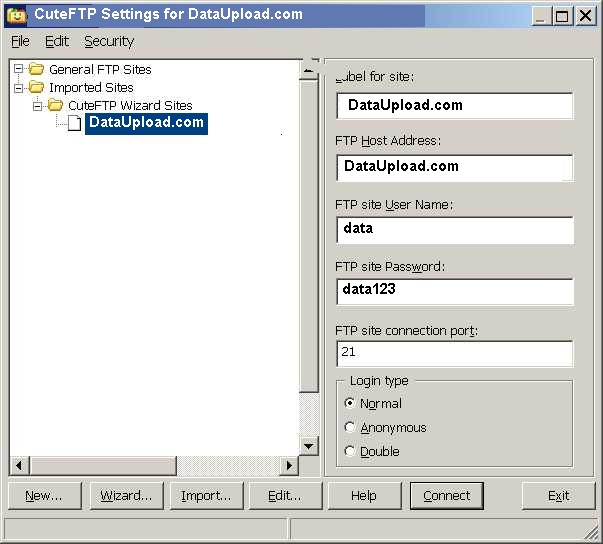This screenshot has height=544, width=603.
Task: Collapse the CuteFTP Wizard Sites node
Action: pyautogui.click(x=37, y=106)
